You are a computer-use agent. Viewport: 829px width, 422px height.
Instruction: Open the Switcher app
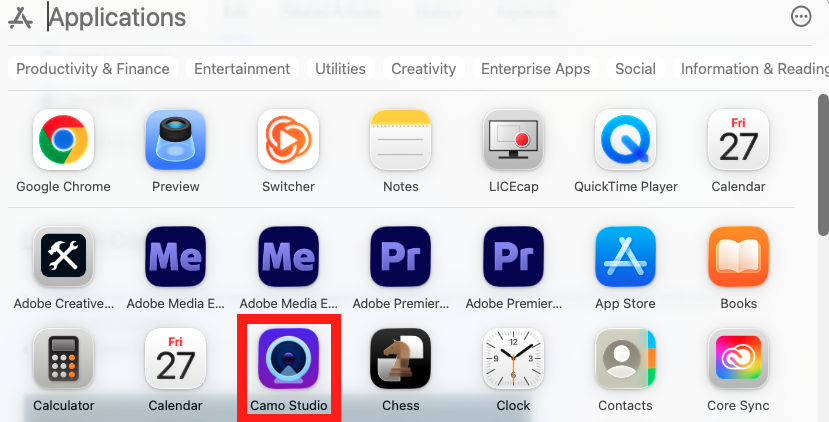coord(288,140)
